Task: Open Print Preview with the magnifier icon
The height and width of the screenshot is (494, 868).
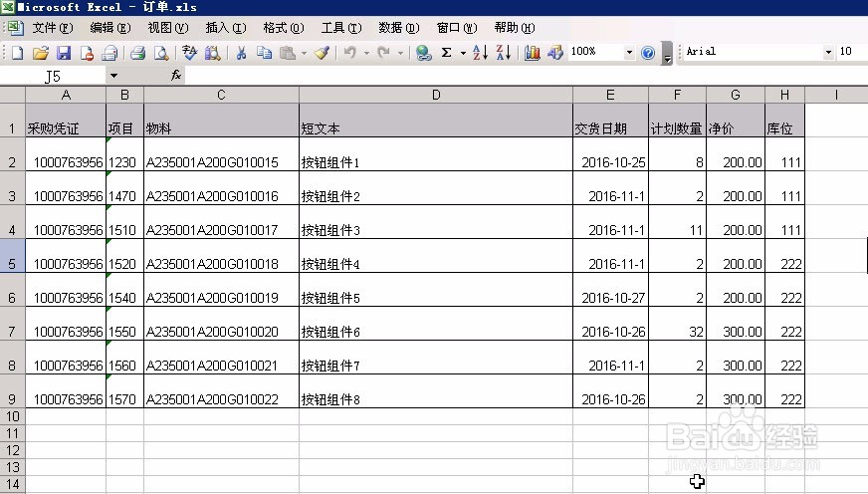Action: coord(161,53)
